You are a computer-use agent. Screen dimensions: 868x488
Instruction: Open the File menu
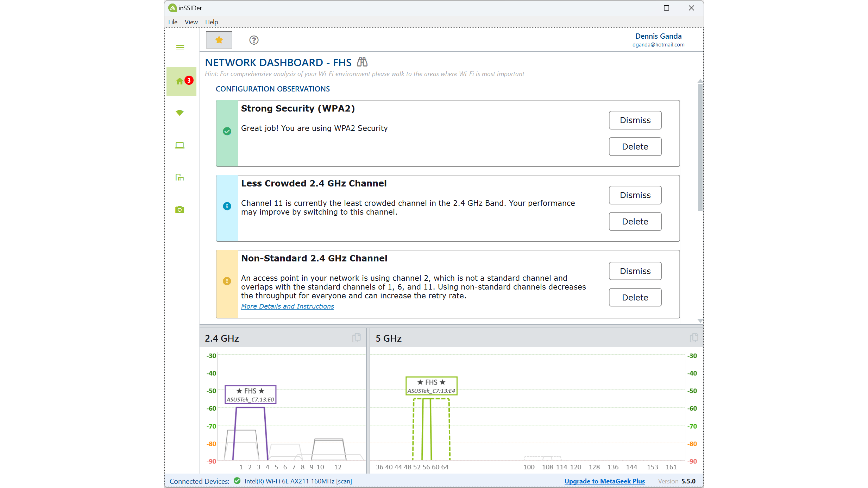click(172, 22)
